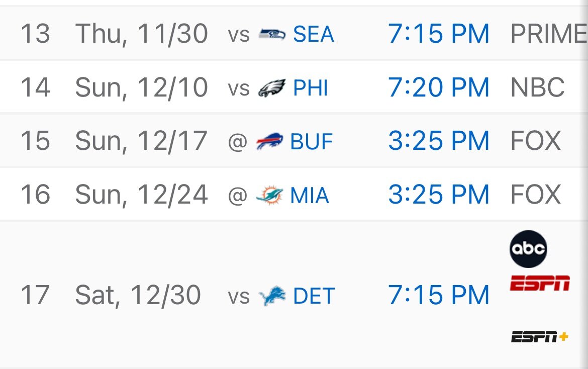This screenshot has width=588, height=369.
Task: Tap the ABC network logo
Action: 528,249
